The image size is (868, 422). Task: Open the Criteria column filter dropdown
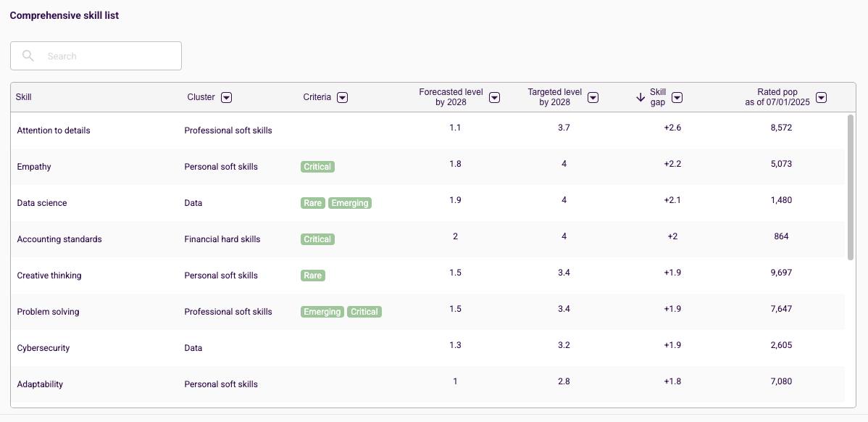click(x=343, y=97)
